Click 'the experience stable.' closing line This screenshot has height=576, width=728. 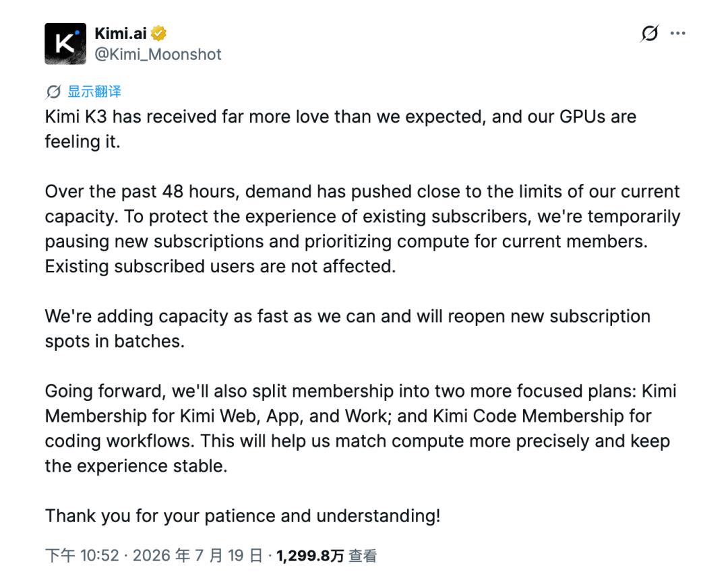pyautogui.click(x=136, y=466)
